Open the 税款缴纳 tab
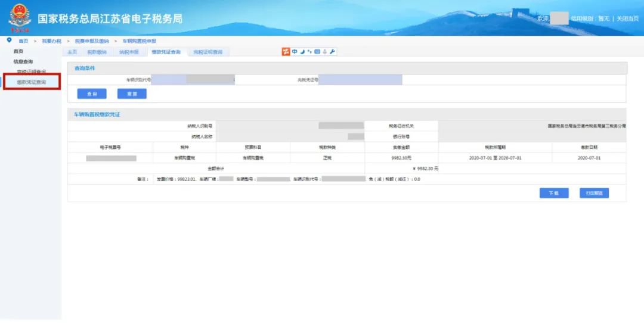 (97, 52)
